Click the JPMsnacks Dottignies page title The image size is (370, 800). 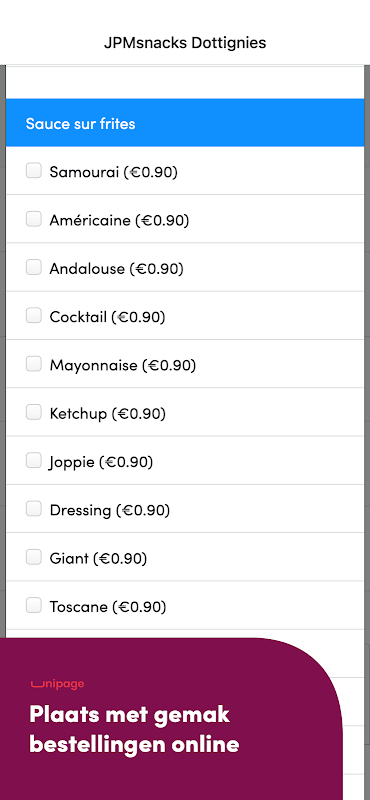point(185,42)
